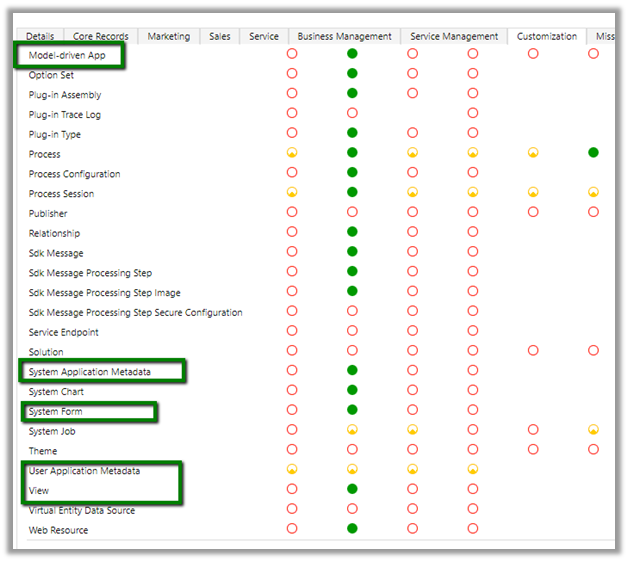Click the last green circle in Process row
The width and height of the screenshot is (628, 562).
click(593, 153)
